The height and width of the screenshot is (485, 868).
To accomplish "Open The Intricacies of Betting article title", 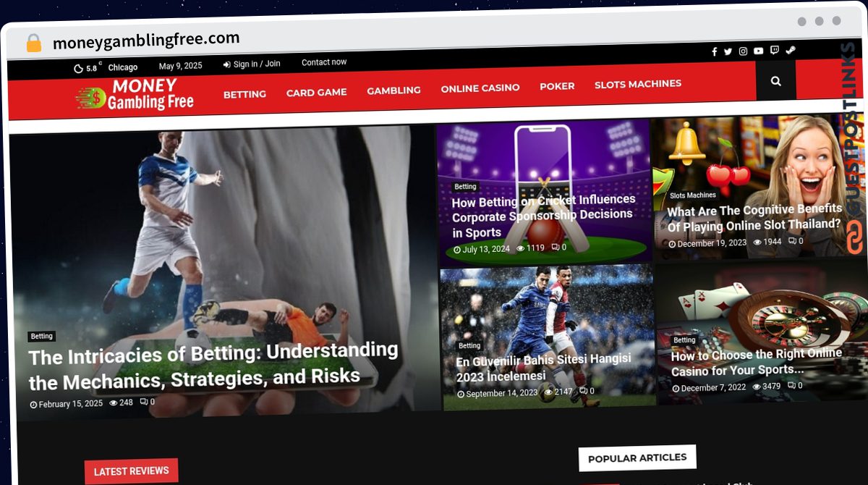I will tap(214, 365).
